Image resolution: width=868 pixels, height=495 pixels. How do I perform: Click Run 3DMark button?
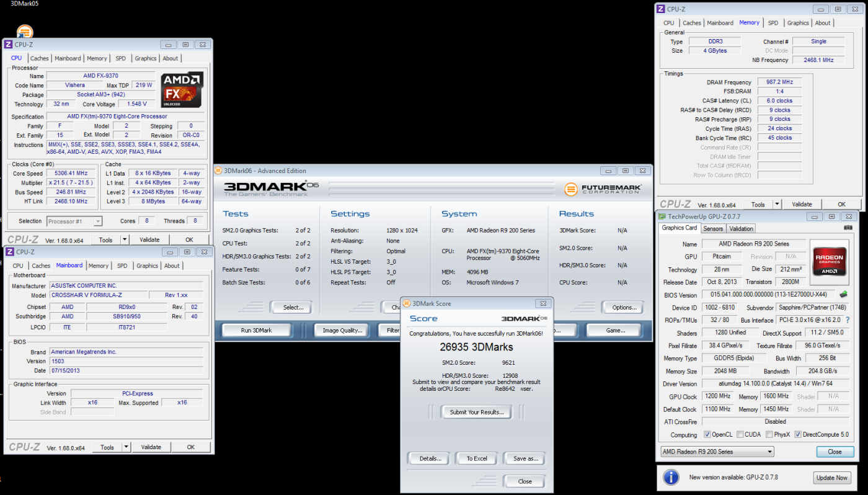click(257, 330)
